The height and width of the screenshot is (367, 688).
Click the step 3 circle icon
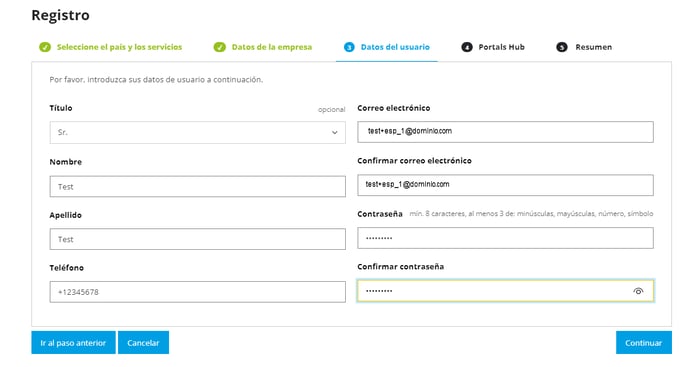(349, 47)
